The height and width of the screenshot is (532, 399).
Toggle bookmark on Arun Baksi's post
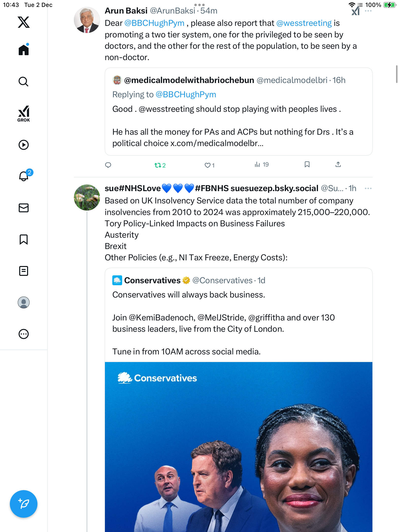click(307, 164)
